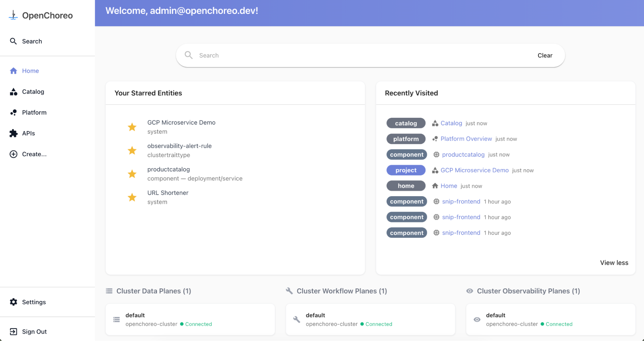Open the productcatalog recently visited link
644x341 pixels.
(x=463, y=155)
